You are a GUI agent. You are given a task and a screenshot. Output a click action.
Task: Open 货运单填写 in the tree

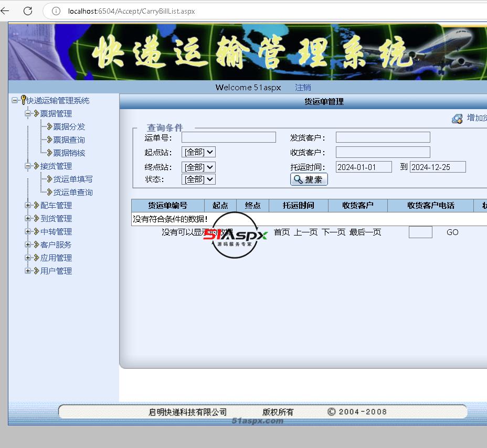[73, 179]
